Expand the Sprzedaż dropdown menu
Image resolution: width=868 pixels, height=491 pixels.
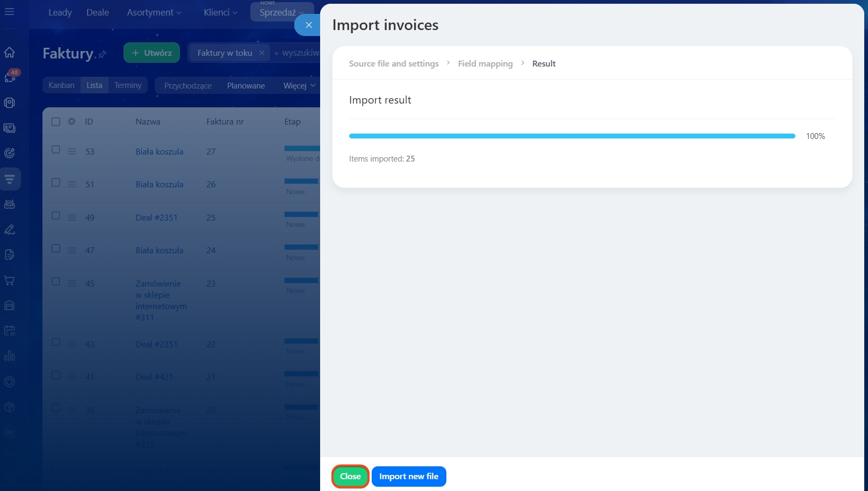(x=281, y=12)
